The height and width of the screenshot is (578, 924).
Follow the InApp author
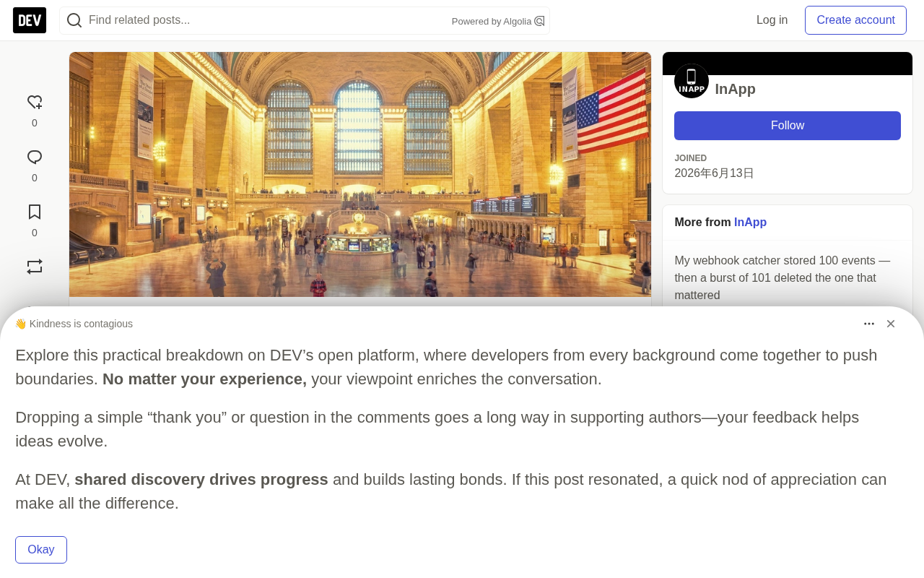point(788,126)
